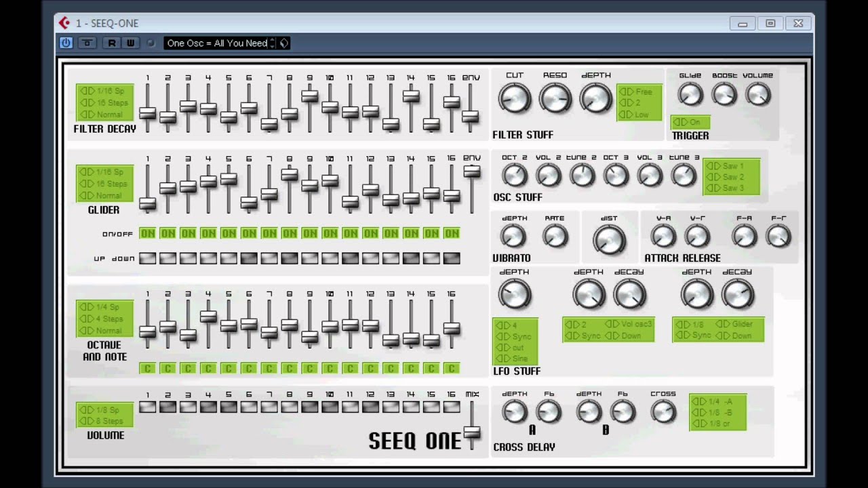Click the Octave and Note step 4 slider
Viewport: 868px width, 488px height.
[208, 316]
